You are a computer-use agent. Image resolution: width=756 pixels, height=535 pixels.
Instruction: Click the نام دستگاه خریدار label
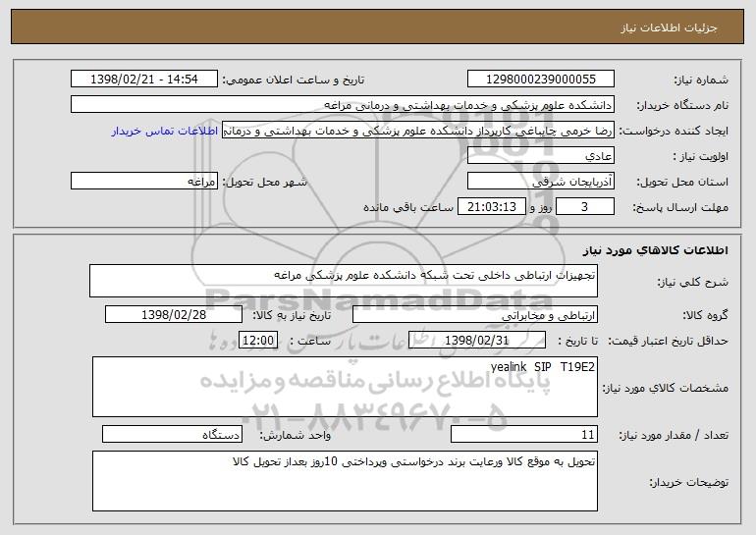point(682,105)
